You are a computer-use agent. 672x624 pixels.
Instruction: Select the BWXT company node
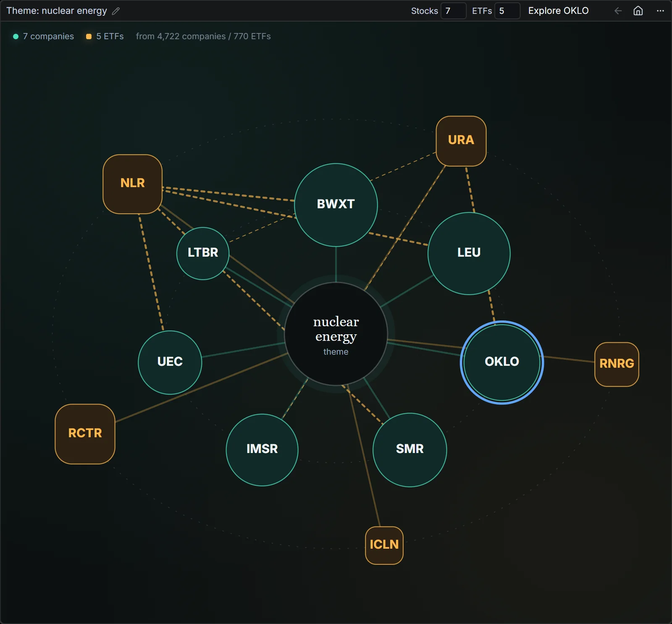[x=336, y=205]
